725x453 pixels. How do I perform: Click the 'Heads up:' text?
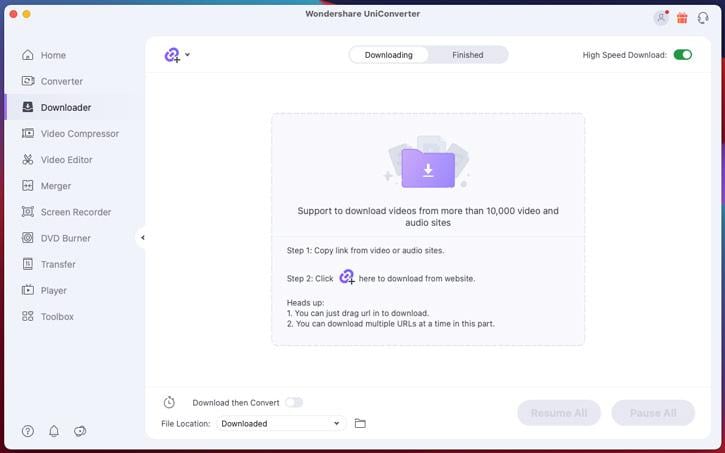[305, 303]
